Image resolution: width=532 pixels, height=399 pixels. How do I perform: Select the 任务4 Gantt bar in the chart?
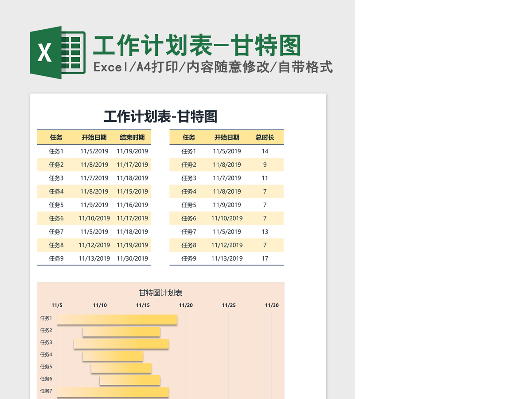click(x=113, y=356)
